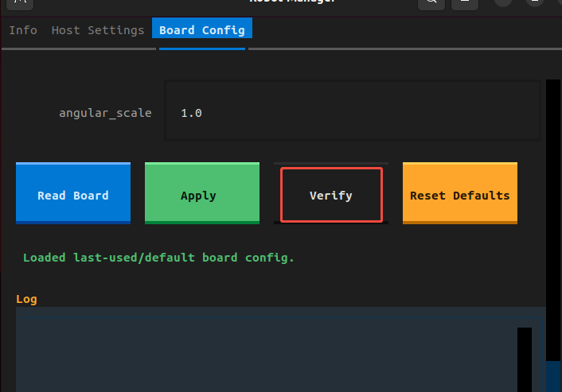562x392 pixels.
Task: Click the orange Reset Defaults button
Action: (x=460, y=193)
